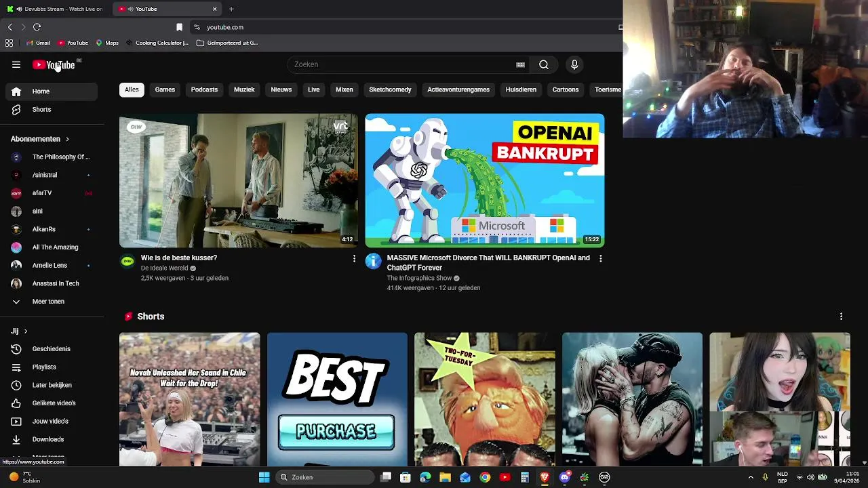Open Discord from the taskbar
Screen dimensions: 868x488
click(564, 477)
